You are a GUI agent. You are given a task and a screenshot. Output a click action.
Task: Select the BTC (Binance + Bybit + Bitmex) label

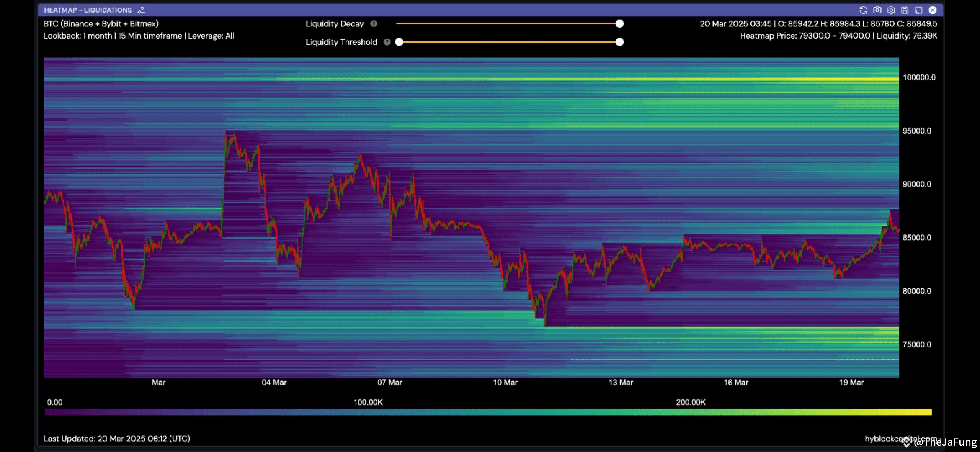(x=101, y=24)
